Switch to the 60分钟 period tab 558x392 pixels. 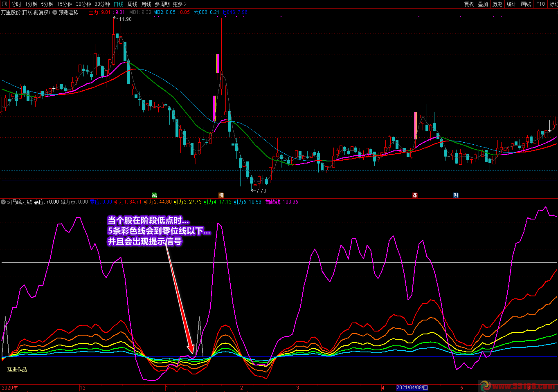point(102,4)
